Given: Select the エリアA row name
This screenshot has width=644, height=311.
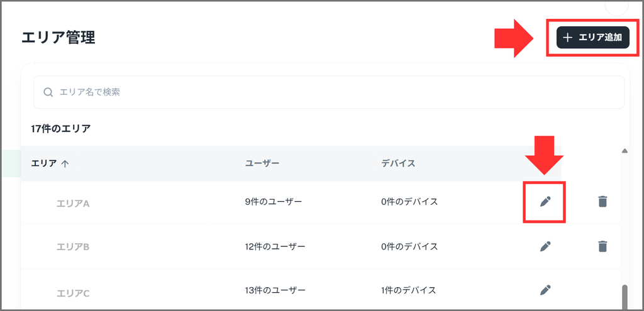Looking at the screenshot, I should tap(73, 203).
